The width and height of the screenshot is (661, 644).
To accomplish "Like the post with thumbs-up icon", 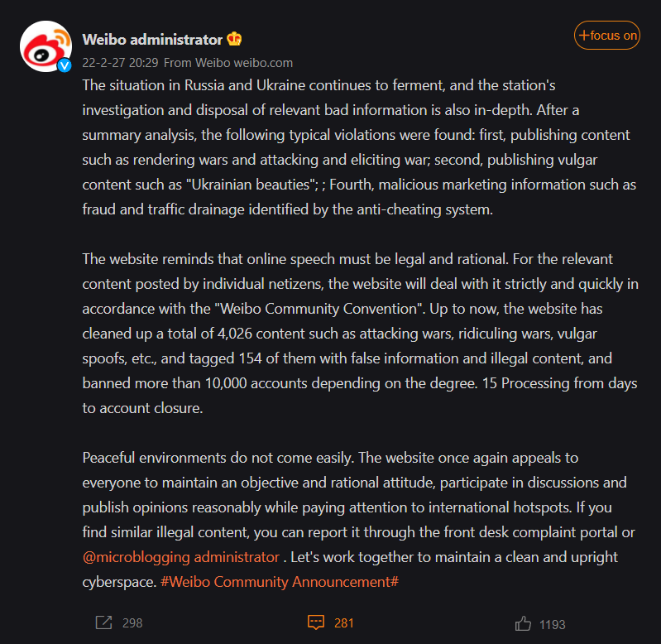I will tap(523, 623).
